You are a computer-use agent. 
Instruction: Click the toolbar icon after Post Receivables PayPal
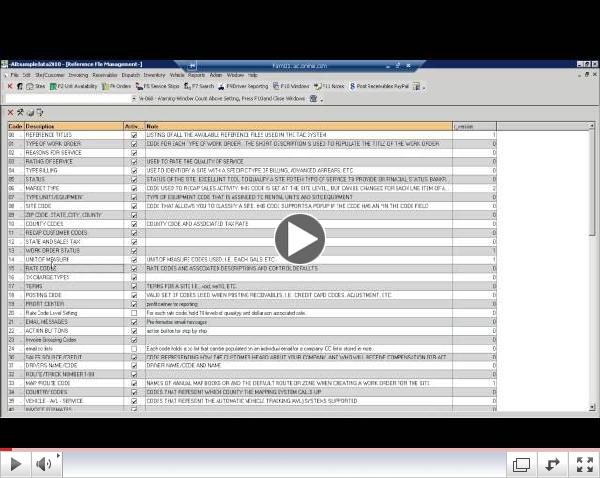tap(416, 86)
